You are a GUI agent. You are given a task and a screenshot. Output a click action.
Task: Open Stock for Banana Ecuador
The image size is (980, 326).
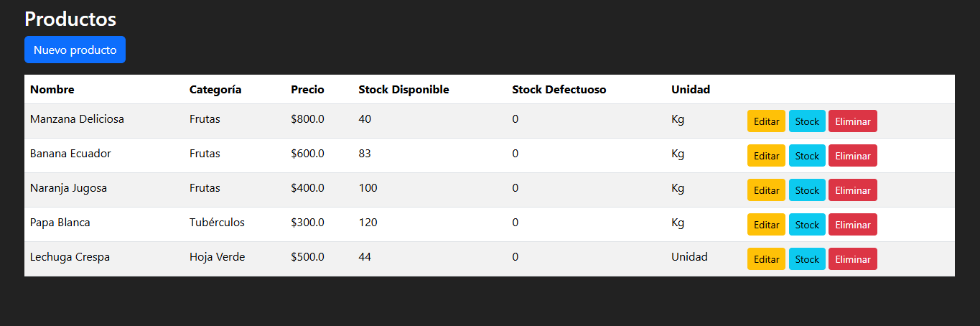tap(807, 156)
